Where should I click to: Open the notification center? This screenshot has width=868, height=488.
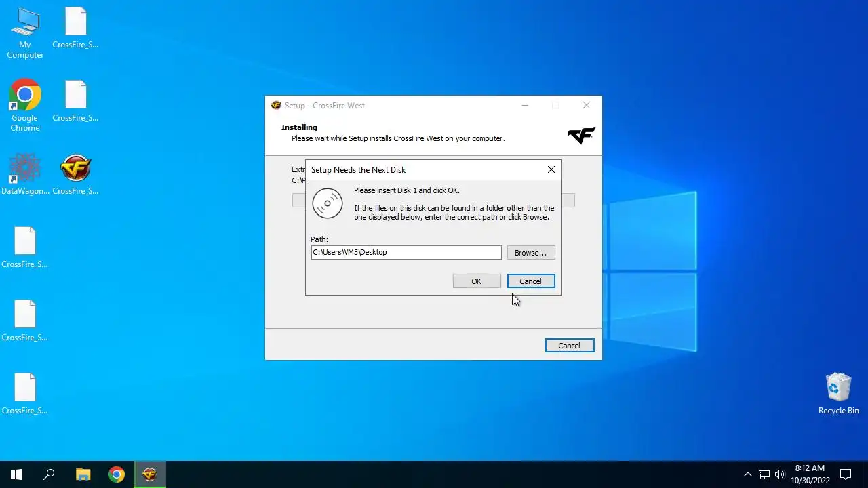coord(846,474)
